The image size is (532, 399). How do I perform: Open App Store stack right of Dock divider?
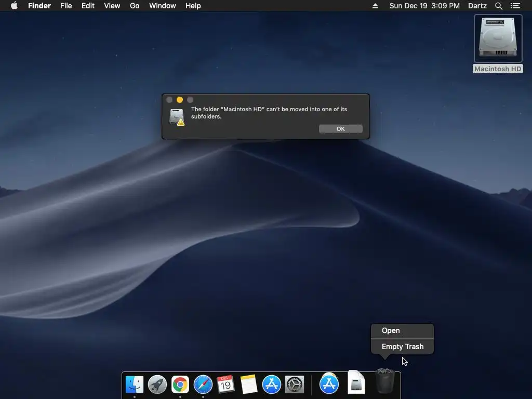[x=329, y=384]
